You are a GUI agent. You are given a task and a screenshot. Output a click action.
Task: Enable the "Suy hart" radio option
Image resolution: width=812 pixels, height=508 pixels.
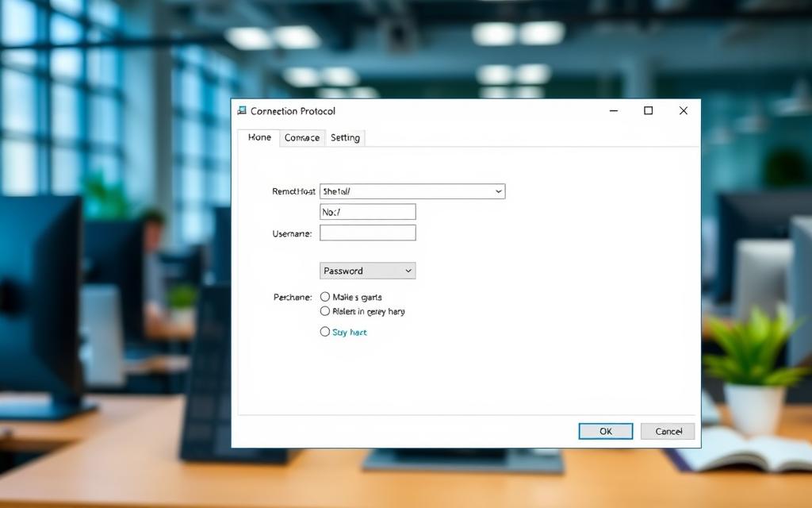[x=325, y=332]
